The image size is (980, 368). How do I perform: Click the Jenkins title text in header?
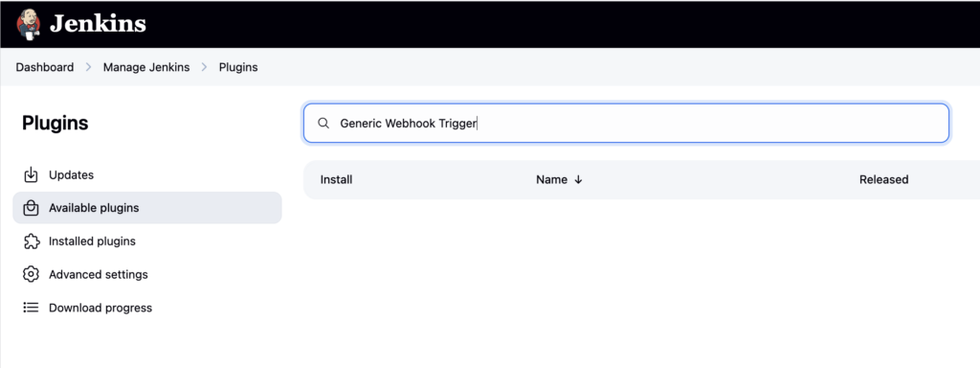pos(98,24)
